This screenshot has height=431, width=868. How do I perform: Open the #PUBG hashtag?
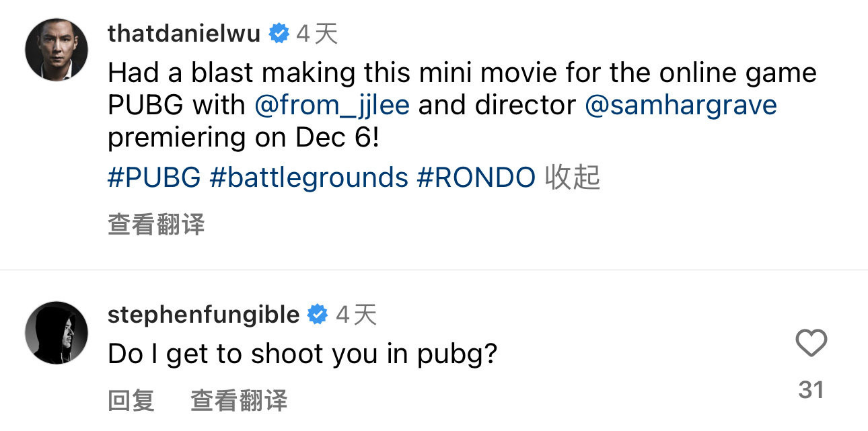coord(154,178)
